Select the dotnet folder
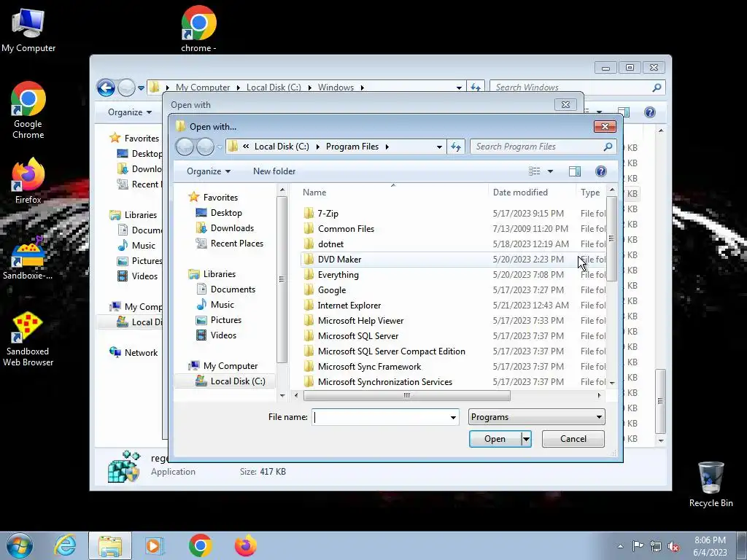 (330, 244)
